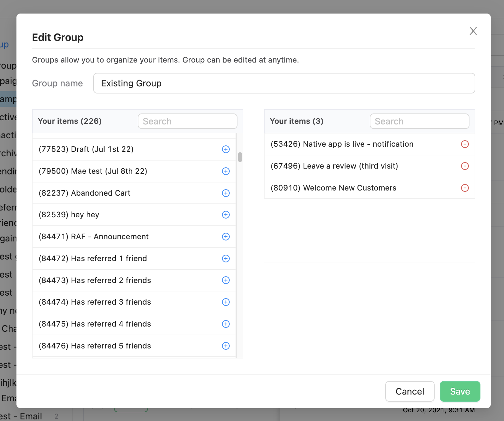
Task: Remove "(67496) Leave a review (third visit)"
Action: point(465,166)
